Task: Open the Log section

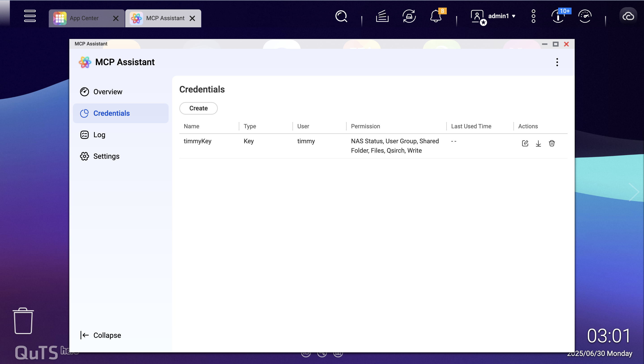Action: coord(99,135)
